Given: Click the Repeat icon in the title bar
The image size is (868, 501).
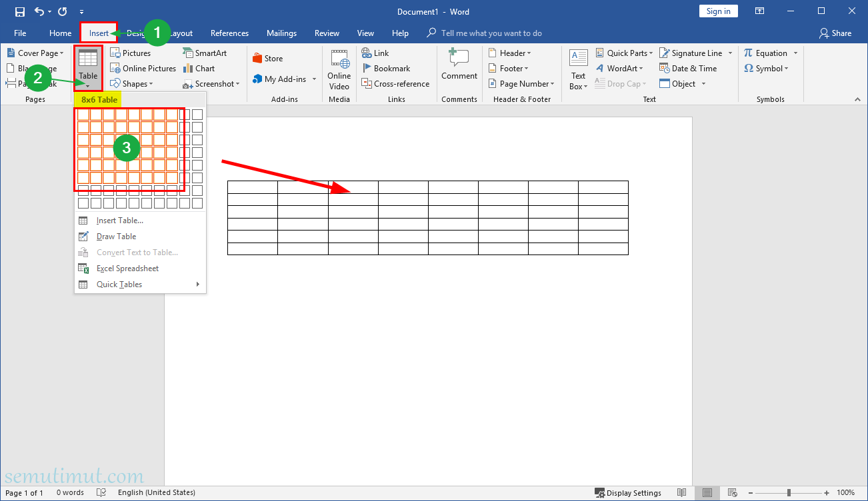Looking at the screenshot, I should [x=62, y=11].
